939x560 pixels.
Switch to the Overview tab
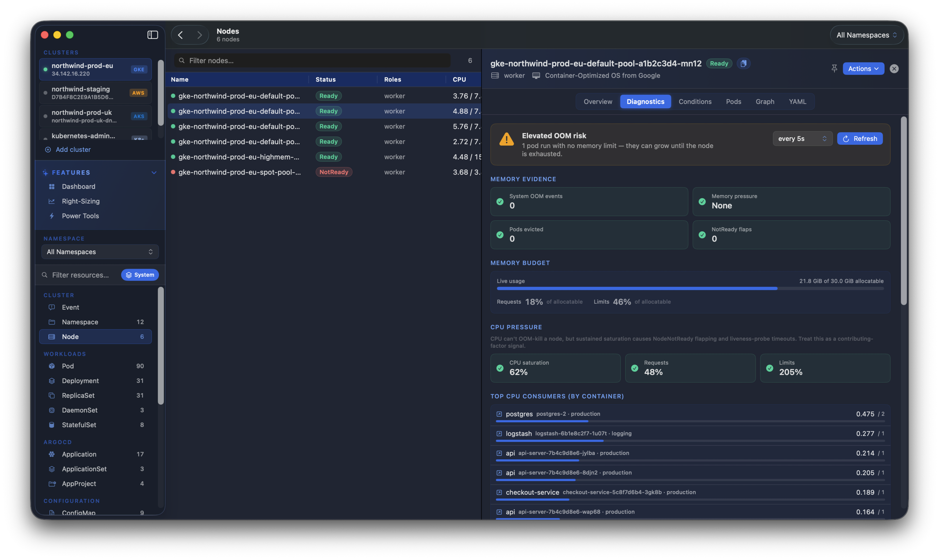click(x=598, y=102)
